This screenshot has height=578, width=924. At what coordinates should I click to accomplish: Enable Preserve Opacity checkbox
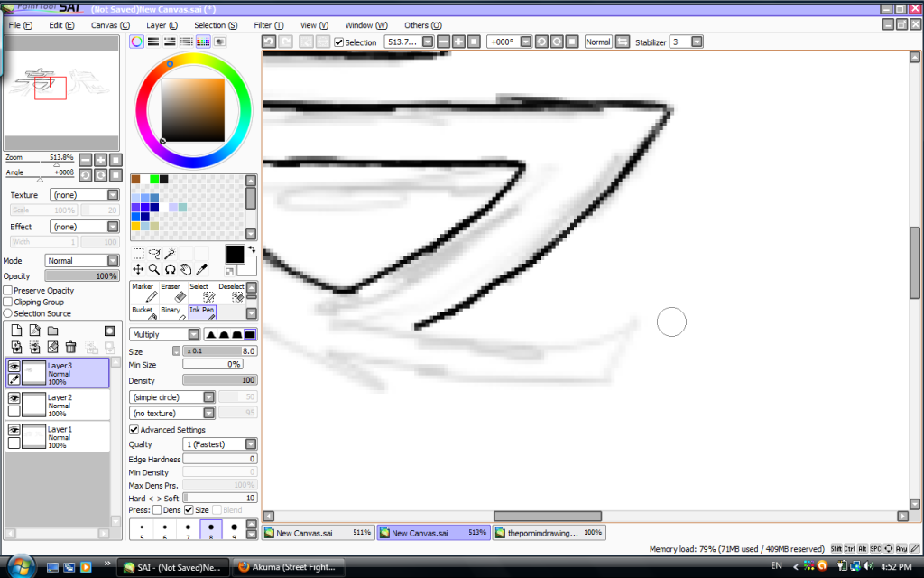point(8,291)
